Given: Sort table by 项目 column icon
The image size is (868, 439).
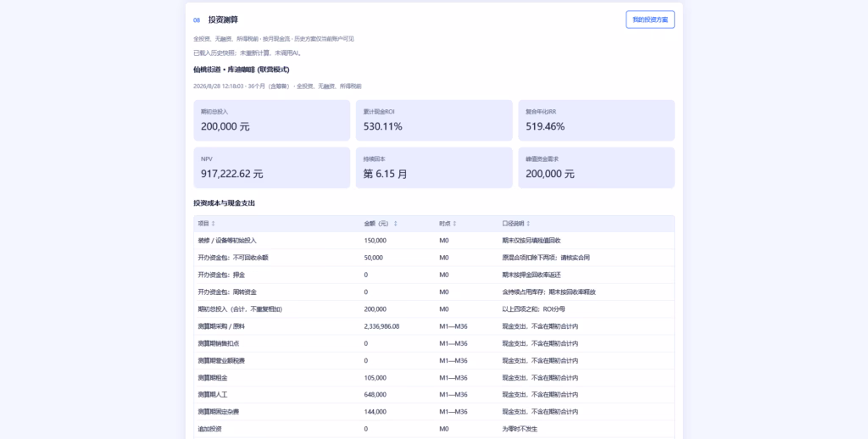Looking at the screenshot, I should pyautogui.click(x=213, y=224).
